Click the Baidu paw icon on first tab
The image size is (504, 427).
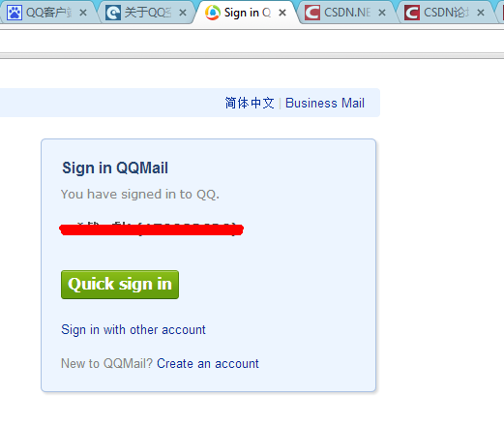point(15,13)
